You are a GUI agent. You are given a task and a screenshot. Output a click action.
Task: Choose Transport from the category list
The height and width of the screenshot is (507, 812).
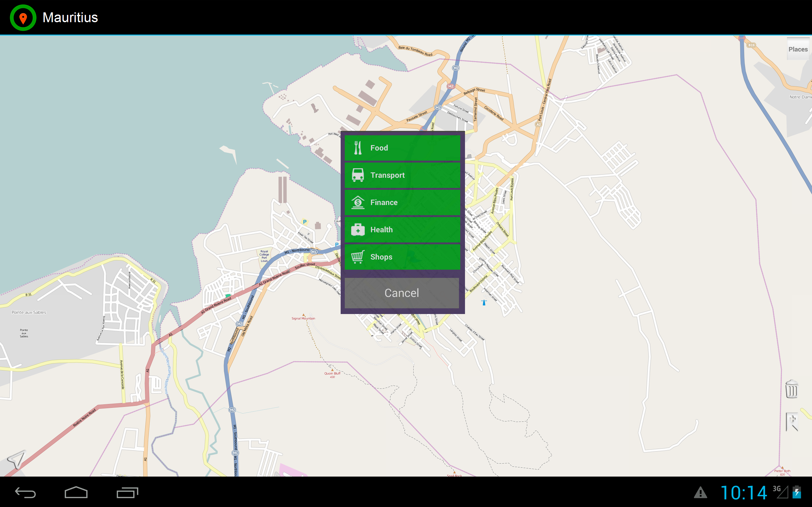[402, 175]
